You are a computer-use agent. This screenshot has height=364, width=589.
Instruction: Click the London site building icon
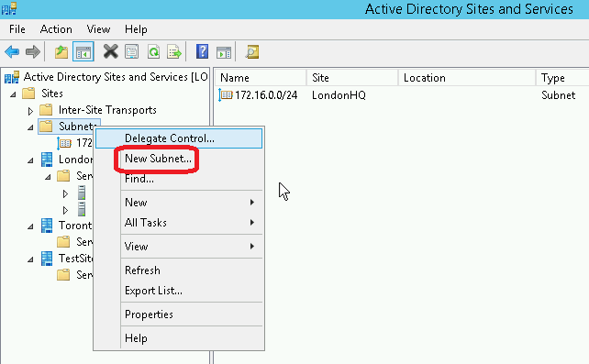click(47, 160)
